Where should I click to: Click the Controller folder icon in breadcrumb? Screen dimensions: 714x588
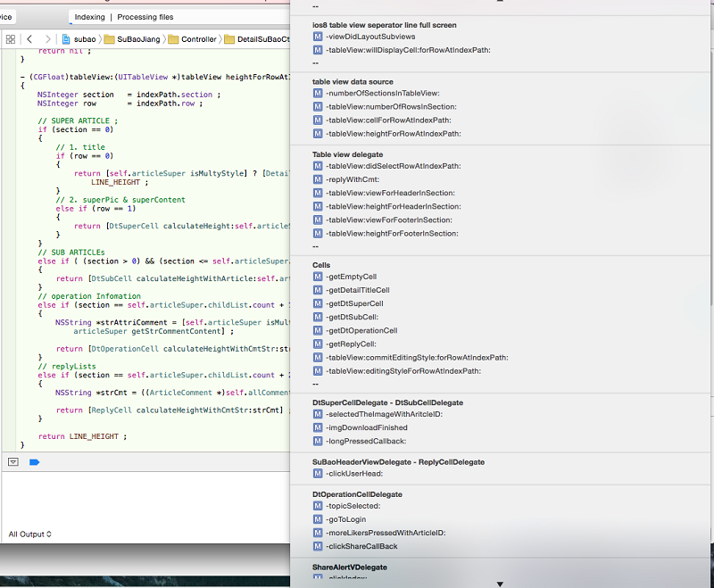[172, 39]
